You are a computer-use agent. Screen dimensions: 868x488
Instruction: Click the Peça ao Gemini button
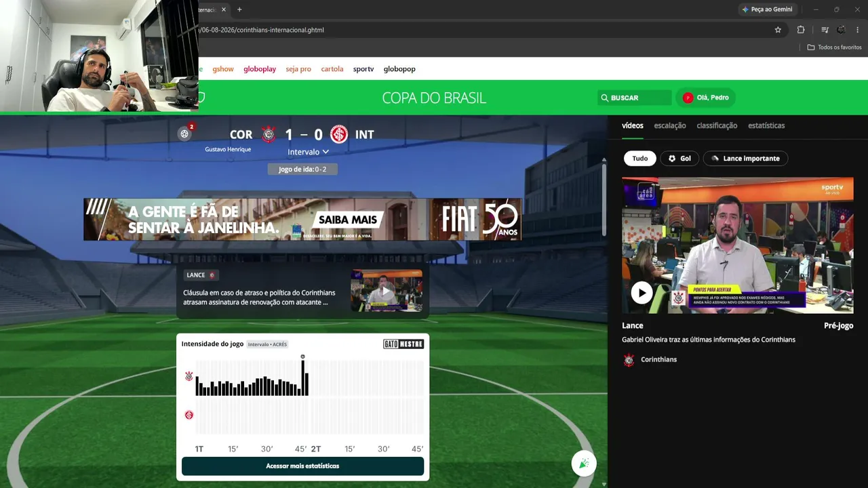click(767, 9)
